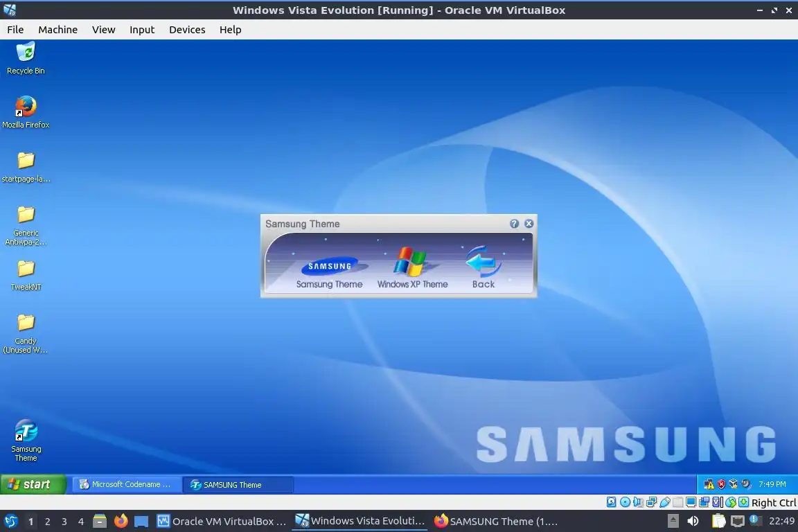Click the CPU virtualization status icon
The height and width of the screenshot is (532, 798).
click(x=718, y=502)
